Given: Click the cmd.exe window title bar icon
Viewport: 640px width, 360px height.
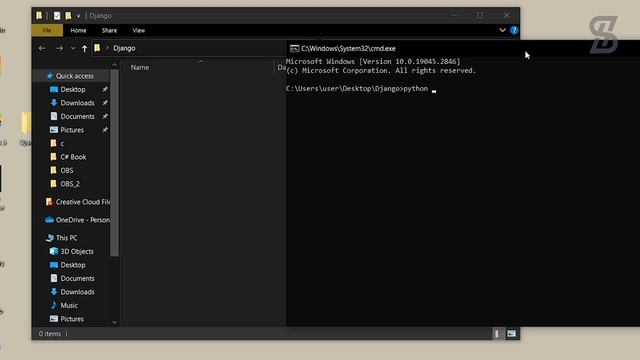Looking at the screenshot, I should (294, 49).
